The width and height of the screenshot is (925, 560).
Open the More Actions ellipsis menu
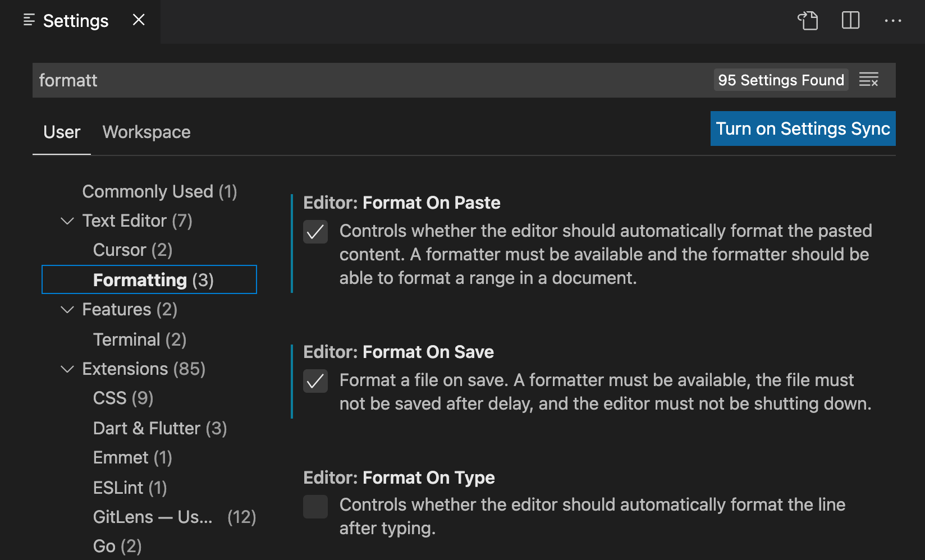pyautogui.click(x=892, y=21)
